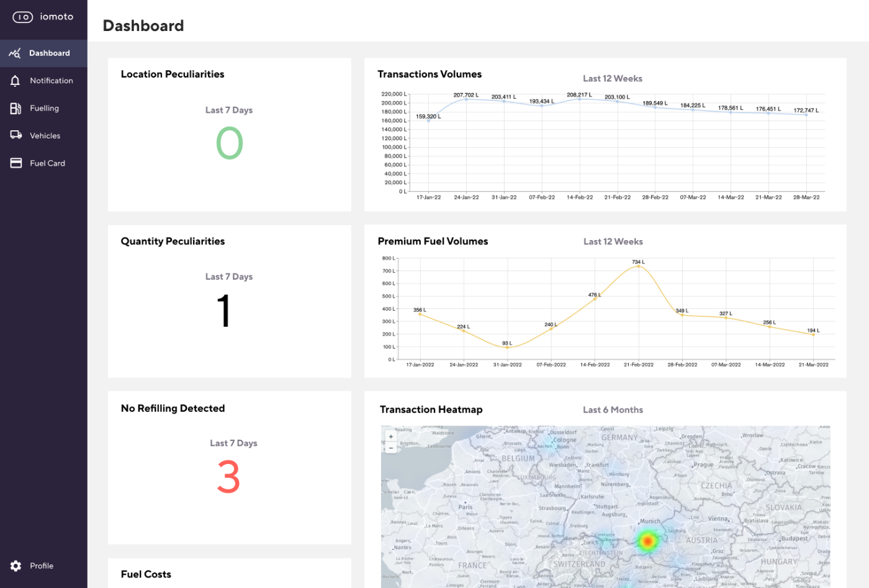
Task: Click the iomoto brand name
Action: (x=56, y=17)
